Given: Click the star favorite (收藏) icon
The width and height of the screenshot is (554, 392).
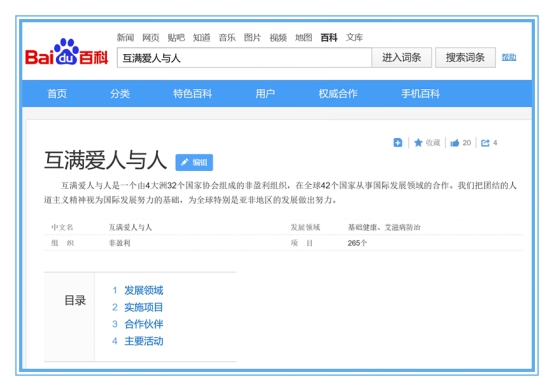Looking at the screenshot, I should point(418,142).
